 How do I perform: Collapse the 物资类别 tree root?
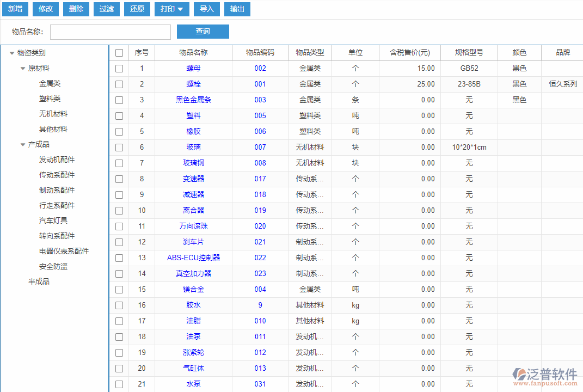12,53
